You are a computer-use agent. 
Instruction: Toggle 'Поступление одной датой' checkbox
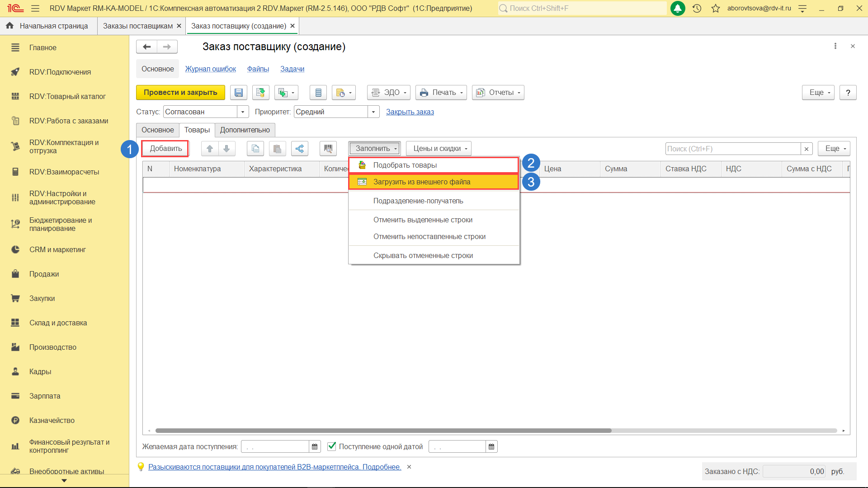tap(332, 446)
